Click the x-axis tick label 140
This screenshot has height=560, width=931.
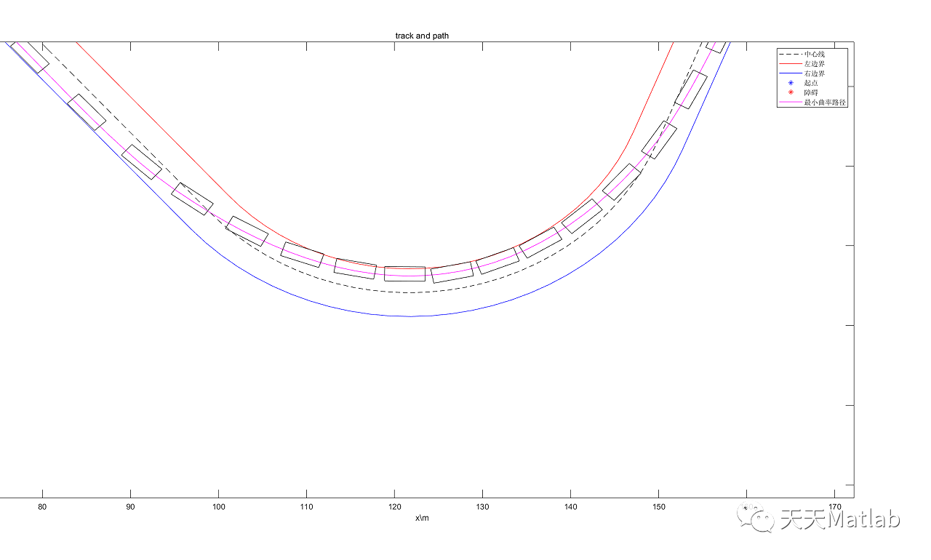pyautogui.click(x=570, y=506)
